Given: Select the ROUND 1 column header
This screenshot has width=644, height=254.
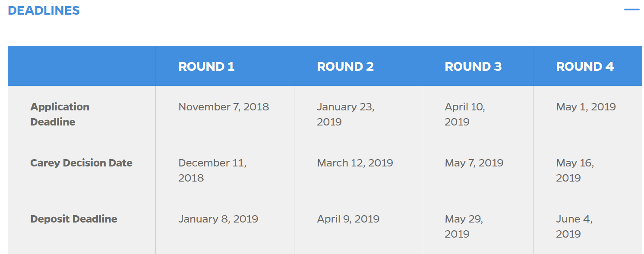Looking at the screenshot, I should 206,66.
